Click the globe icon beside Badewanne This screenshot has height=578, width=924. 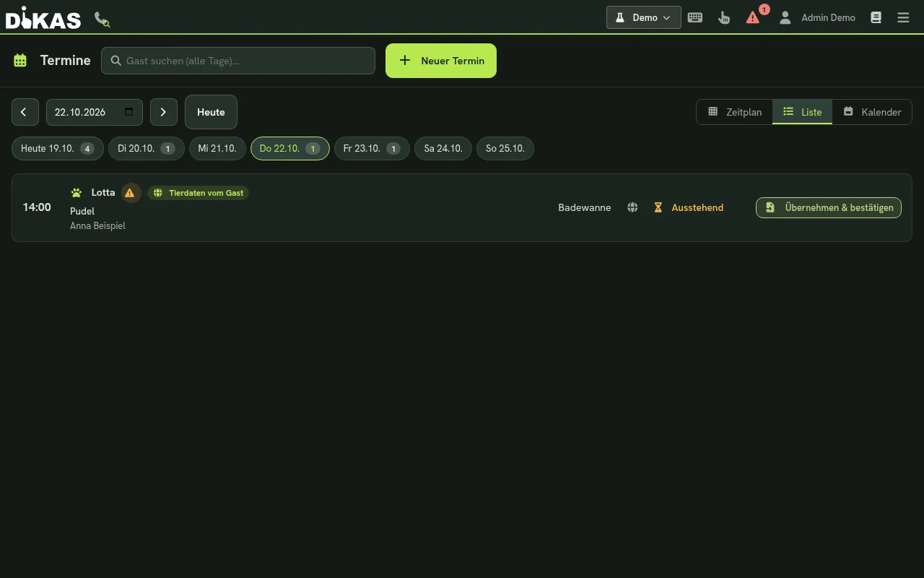point(632,207)
